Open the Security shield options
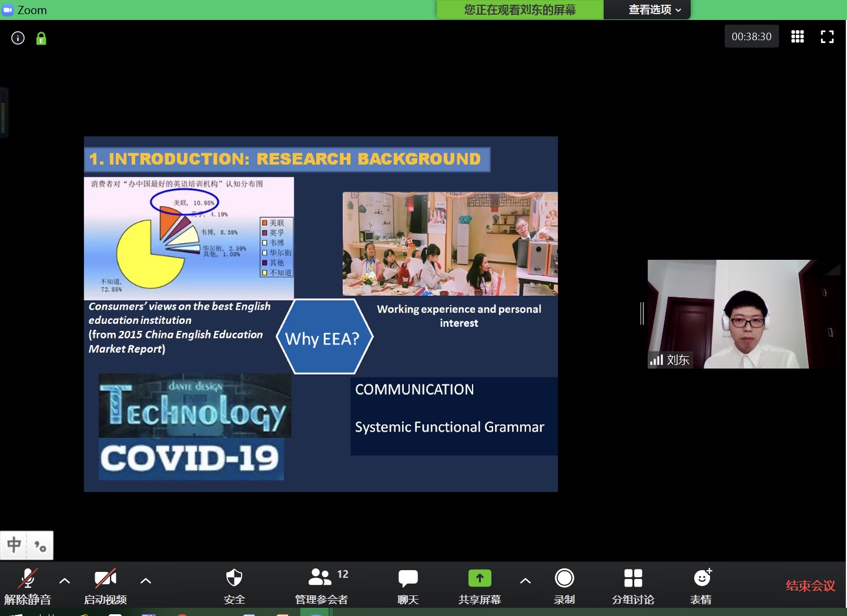 234,584
